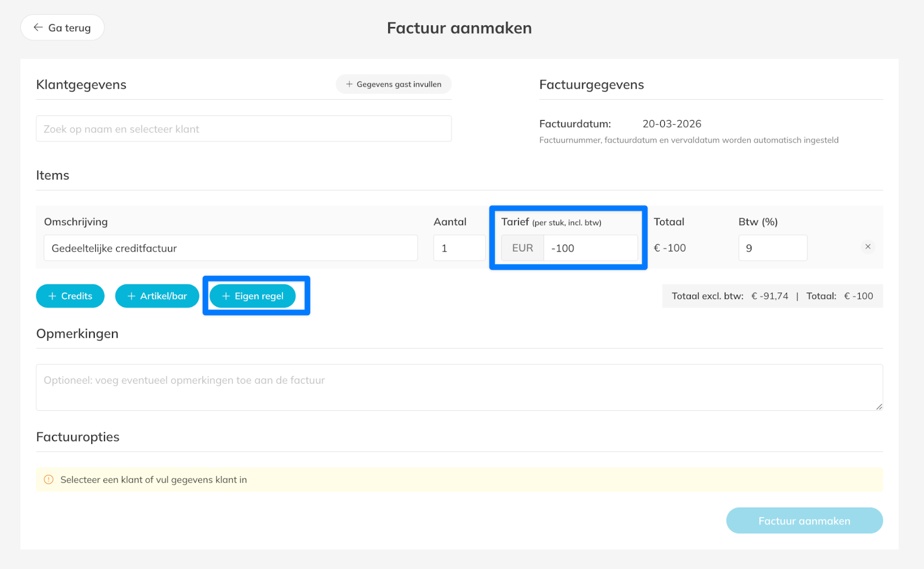Viewport: 924px width, 569px height.
Task: Click into the Opmerkingen remarks textarea
Action: (x=459, y=387)
